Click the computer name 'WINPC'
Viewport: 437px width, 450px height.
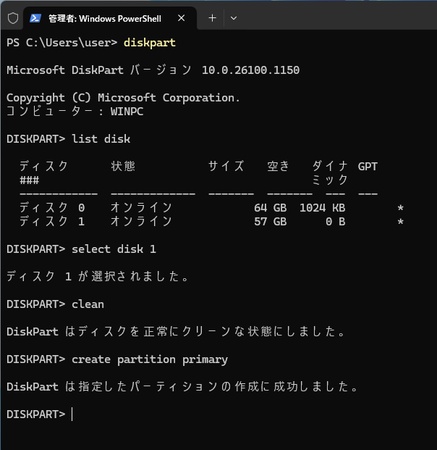(x=127, y=111)
